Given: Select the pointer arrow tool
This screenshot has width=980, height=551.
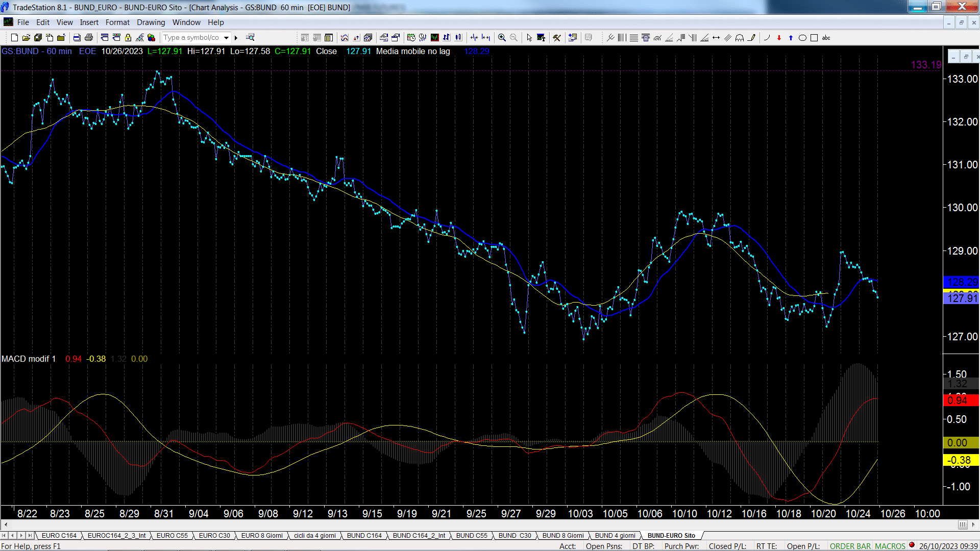Looking at the screenshot, I should [529, 38].
